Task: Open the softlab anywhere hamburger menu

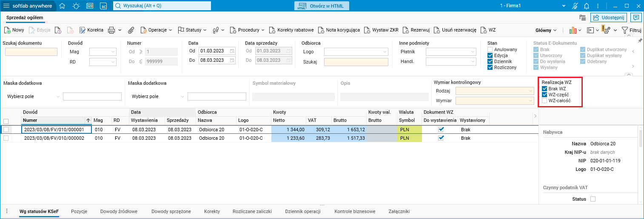Action: 7,6
